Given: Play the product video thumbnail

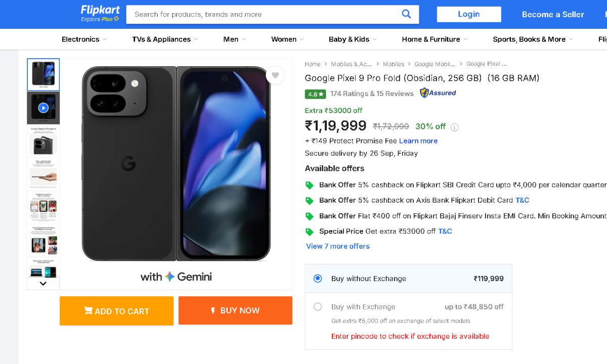Looking at the screenshot, I should coord(44,108).
